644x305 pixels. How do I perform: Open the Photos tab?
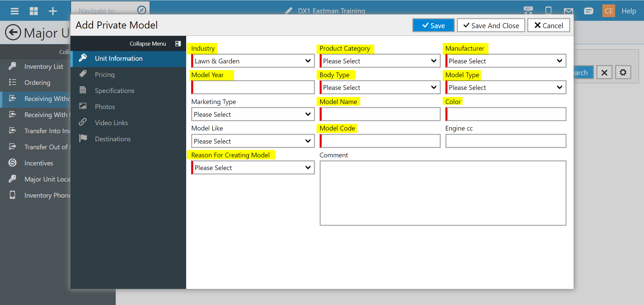point(128,107)
